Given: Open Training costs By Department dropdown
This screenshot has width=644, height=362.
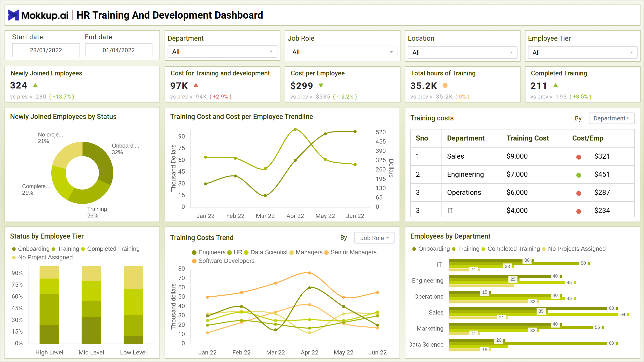Looking at the screenshot, I should pyautogui.click(x=612, y=118).
